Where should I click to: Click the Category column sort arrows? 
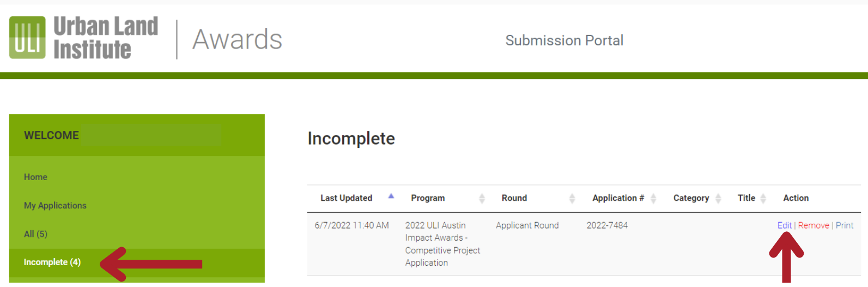pyautogui.click(x=718, y=199)
